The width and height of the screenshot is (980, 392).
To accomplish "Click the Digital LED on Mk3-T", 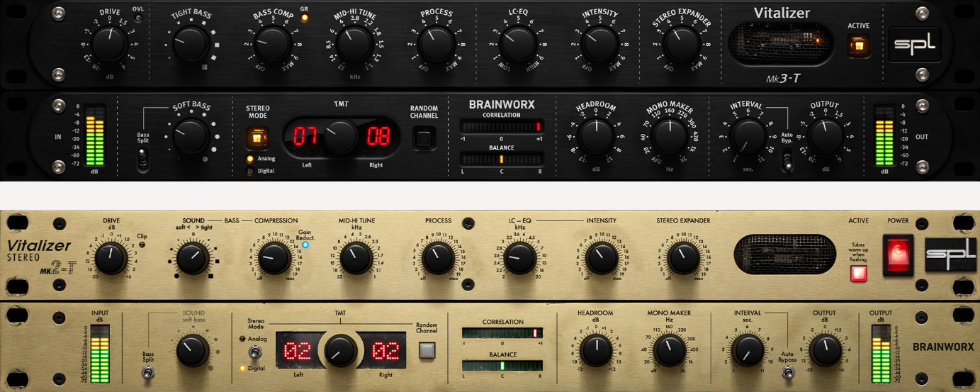I will pos(250,171).
